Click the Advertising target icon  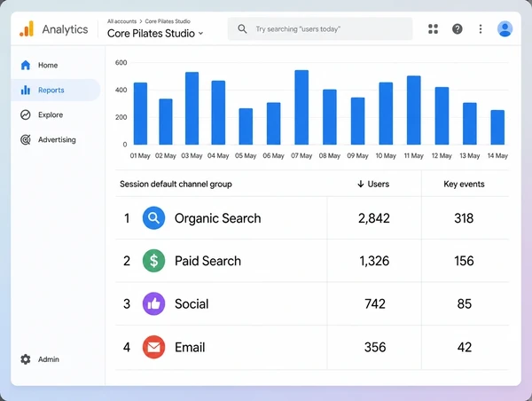[26, 139]
